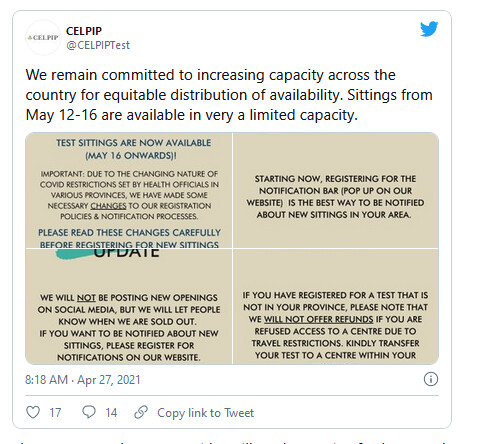This screenshot has height=444, width=479.
Task: Click the underlined CHANGES word in image
Action: (108, 206)
